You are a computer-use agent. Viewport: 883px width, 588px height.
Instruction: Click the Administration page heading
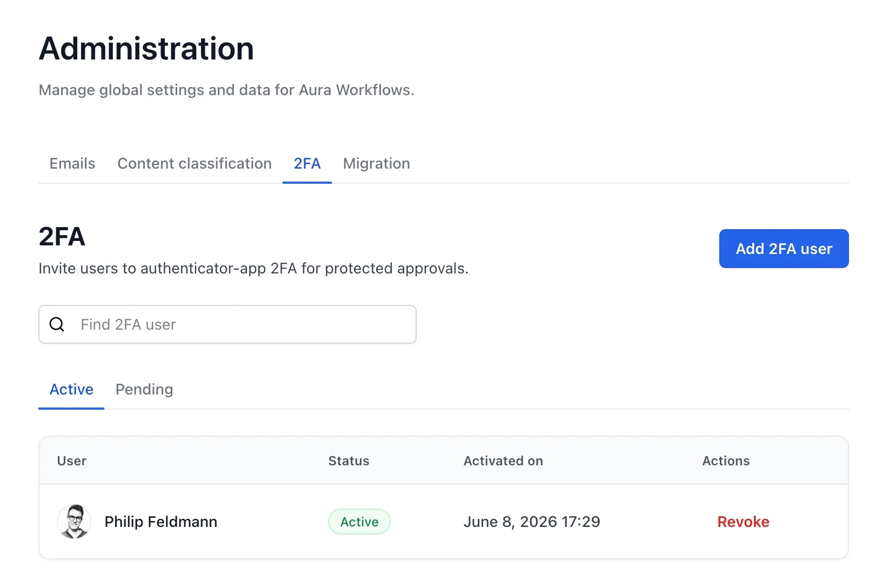pos(146,49)
